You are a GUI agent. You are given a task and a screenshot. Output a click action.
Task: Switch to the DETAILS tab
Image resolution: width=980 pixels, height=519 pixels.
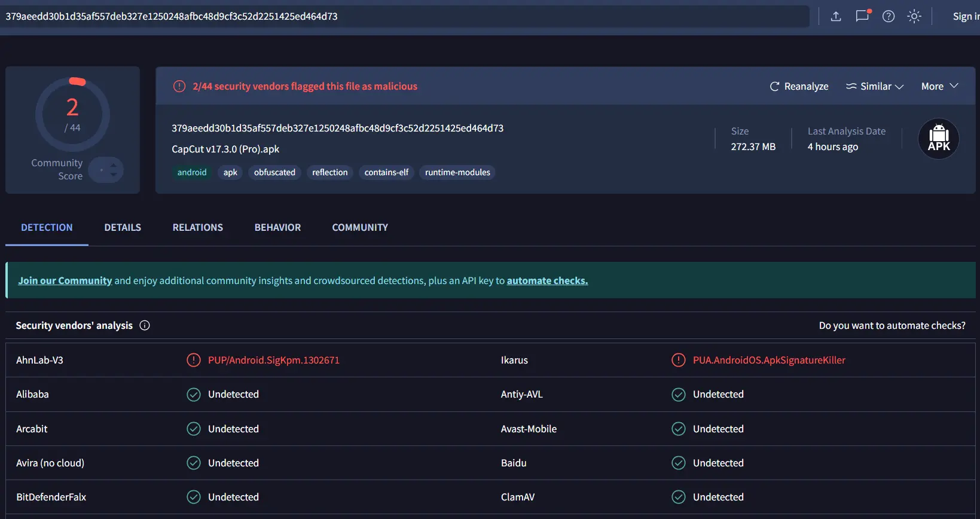tap(123, 227)
